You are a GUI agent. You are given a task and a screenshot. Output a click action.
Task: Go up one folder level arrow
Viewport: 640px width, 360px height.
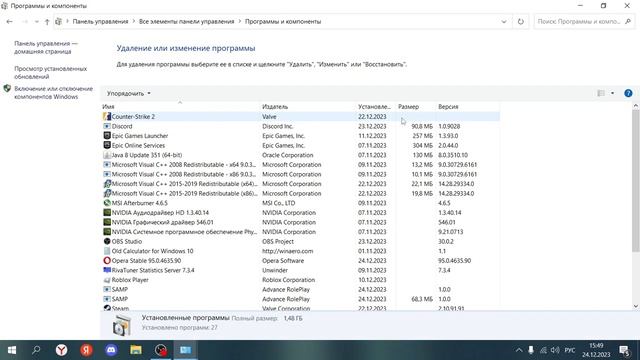[47, 22]
